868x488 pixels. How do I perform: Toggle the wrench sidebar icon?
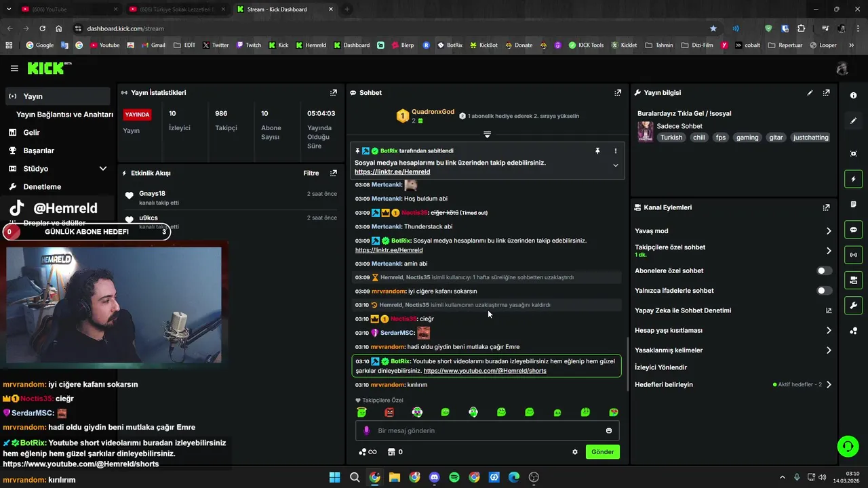click(x=853, y=306)
